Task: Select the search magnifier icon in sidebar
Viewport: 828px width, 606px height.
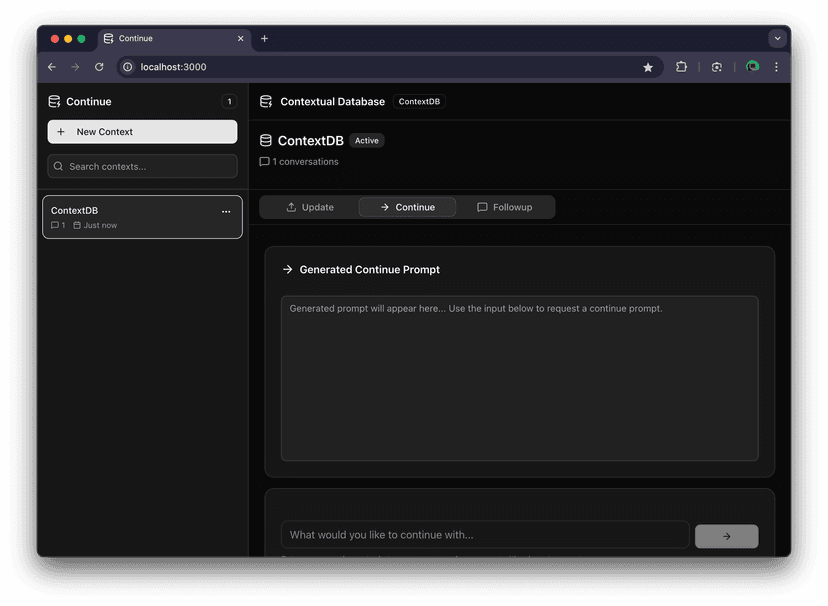Action: click(x=58, y=166)
